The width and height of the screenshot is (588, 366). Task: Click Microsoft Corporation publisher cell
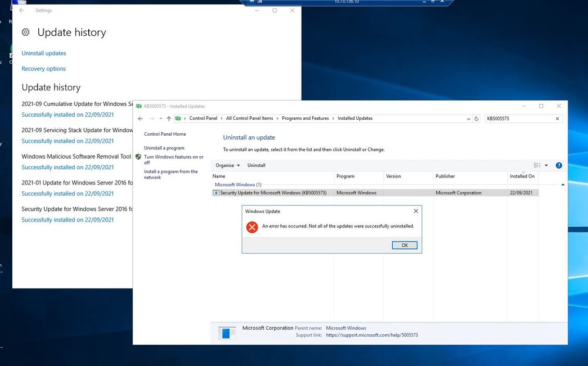point(458,193)
